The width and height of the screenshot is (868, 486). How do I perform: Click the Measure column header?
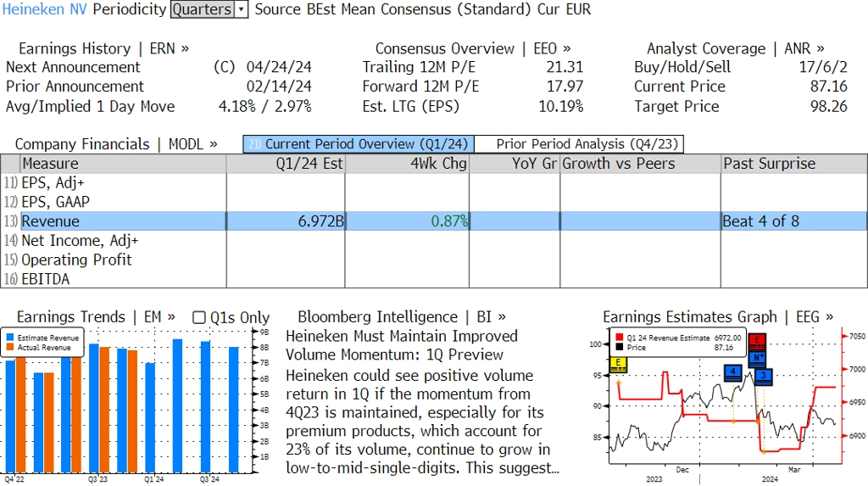click(x=123, y=164)
